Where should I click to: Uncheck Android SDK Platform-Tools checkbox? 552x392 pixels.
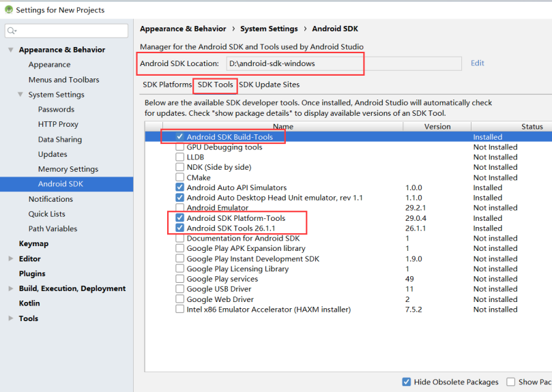point(180,218)
